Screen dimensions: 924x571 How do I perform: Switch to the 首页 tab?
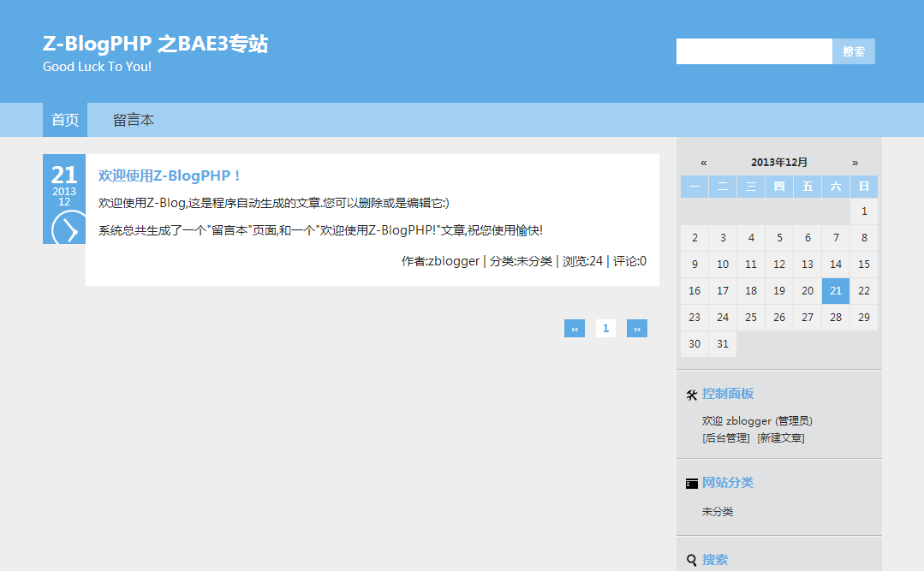64,120
